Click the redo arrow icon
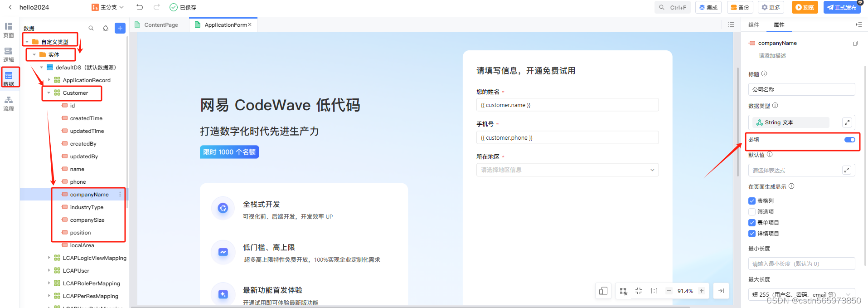The image size is (868, 308). point(157,7)
